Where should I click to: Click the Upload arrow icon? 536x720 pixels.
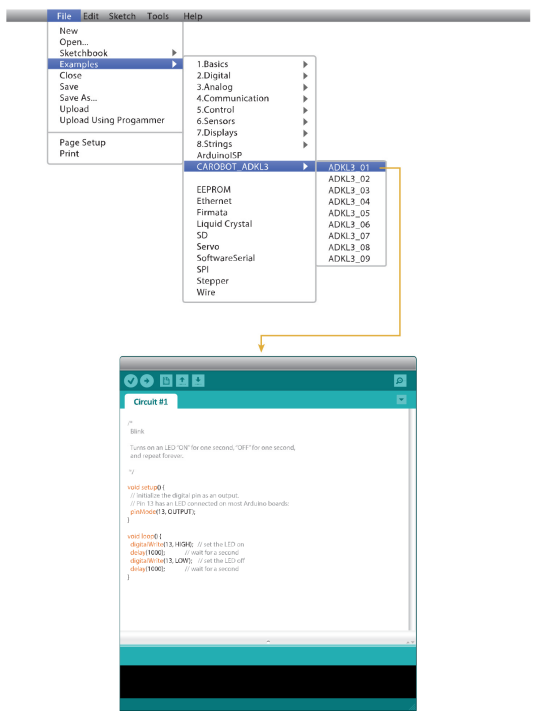147,381
